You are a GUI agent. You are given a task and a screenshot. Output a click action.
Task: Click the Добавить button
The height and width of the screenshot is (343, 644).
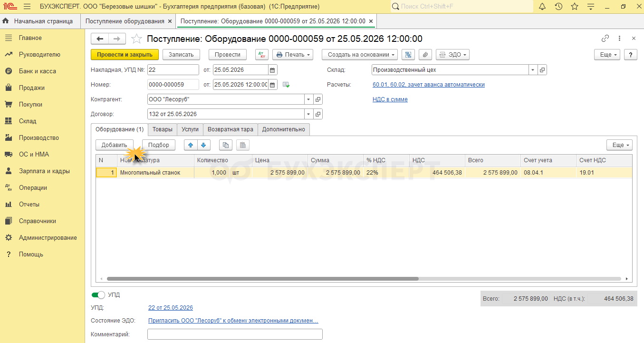coord(115,145)
